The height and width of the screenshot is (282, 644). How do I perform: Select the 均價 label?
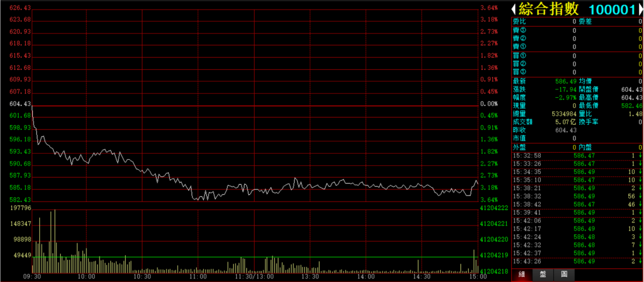(585, 82)
